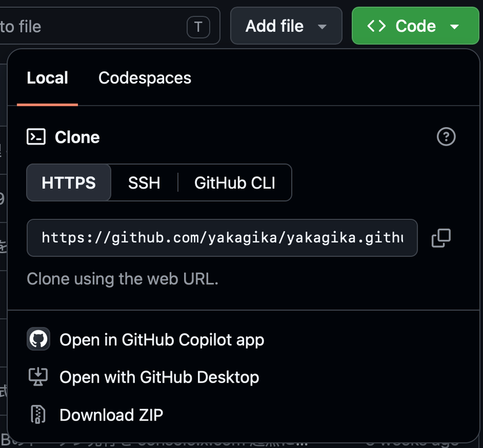
Task: Click the ZIP file icon
Action: (x=38, y=414)
